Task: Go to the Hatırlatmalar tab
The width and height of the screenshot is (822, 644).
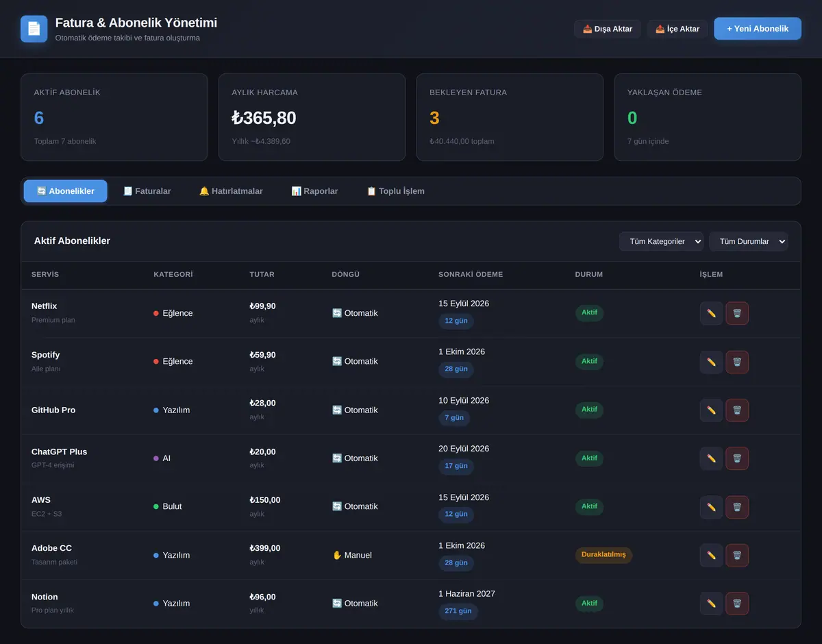Action: [x=231, y=191]
